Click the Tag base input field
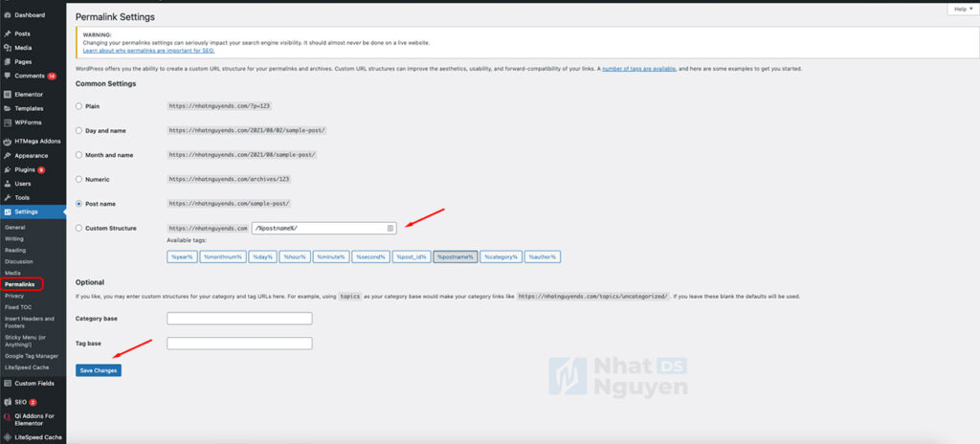 pos(239,344)
